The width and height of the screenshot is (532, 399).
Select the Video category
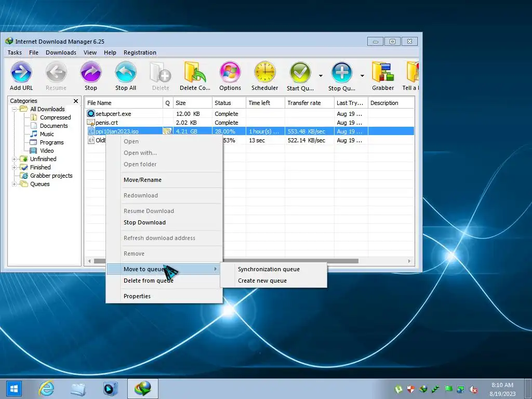tap(47, 151)
